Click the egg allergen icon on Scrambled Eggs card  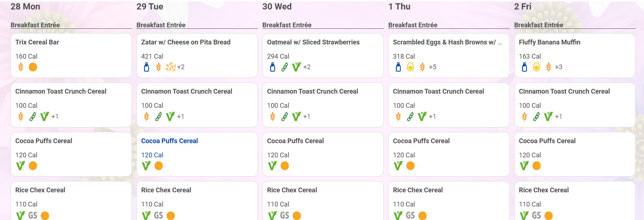pyautogui.click(x=410, y=67)
